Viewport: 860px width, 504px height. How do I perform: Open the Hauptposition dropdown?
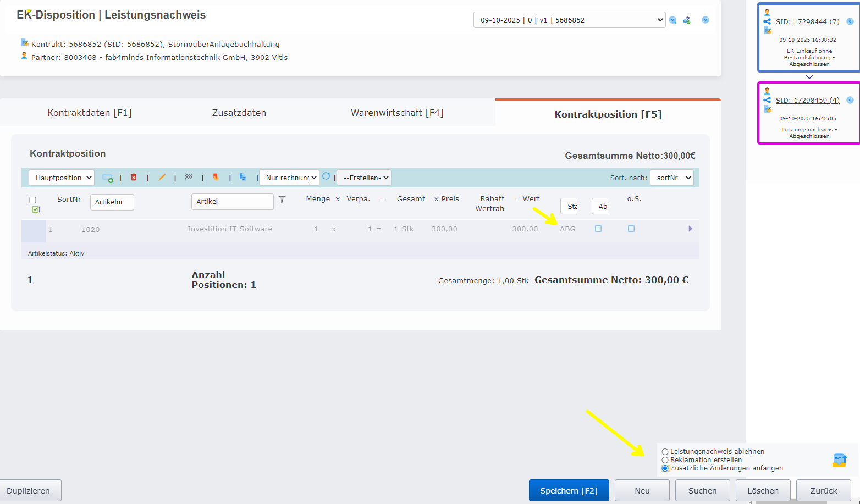62,178
